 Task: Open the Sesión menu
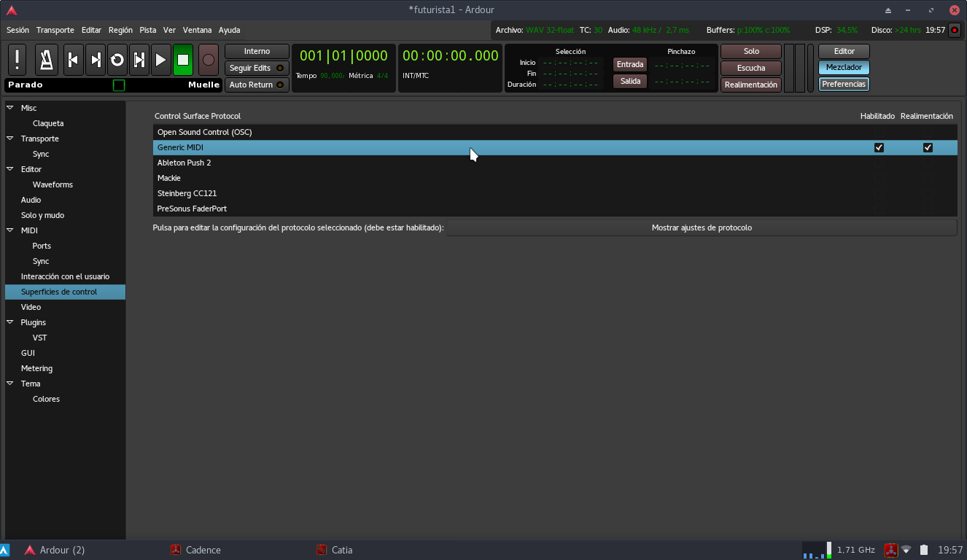[18, 30]
